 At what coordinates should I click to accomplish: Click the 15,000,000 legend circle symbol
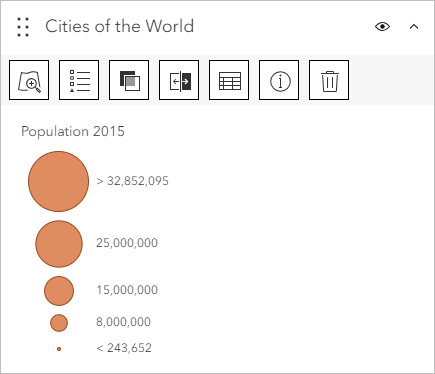tap(59, 291)
